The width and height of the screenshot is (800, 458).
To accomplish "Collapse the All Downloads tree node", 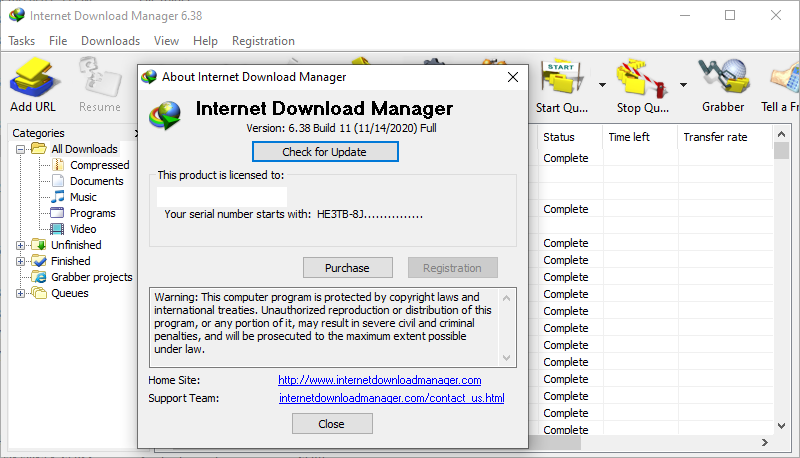I will coord(20,149).
